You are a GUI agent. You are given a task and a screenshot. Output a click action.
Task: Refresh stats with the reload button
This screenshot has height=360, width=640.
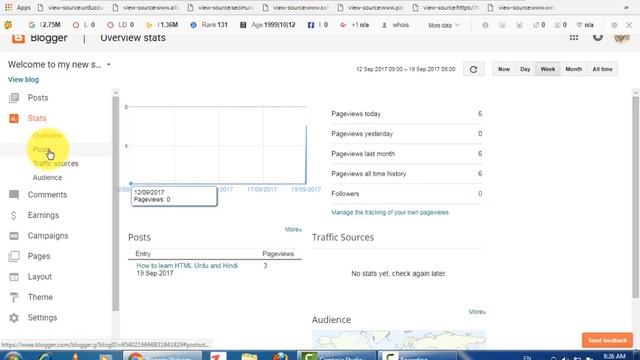click(x=473, y=69)
